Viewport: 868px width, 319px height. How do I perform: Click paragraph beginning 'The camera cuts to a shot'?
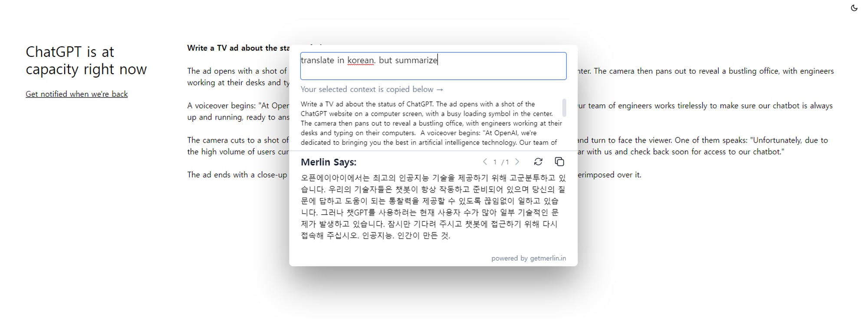pyautogui.click(x=238, y=146)
